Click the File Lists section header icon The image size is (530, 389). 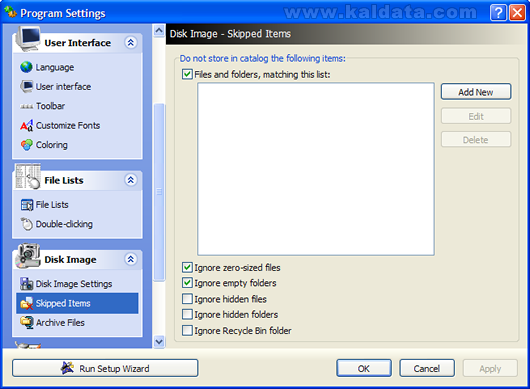28,177
